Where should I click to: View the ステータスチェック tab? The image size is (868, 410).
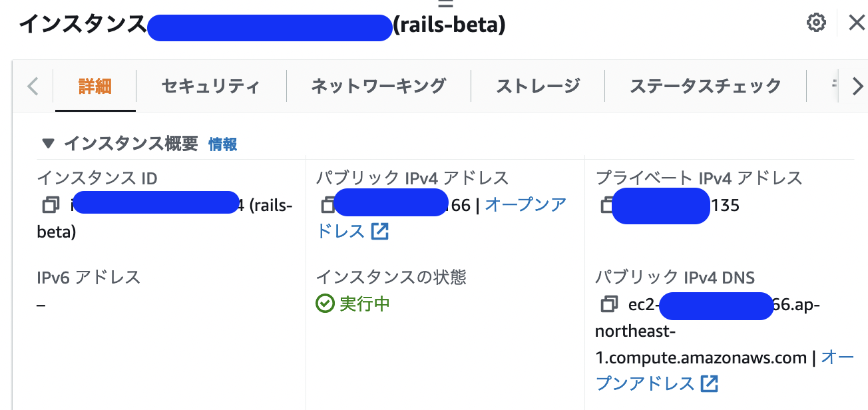pos(704,86)
